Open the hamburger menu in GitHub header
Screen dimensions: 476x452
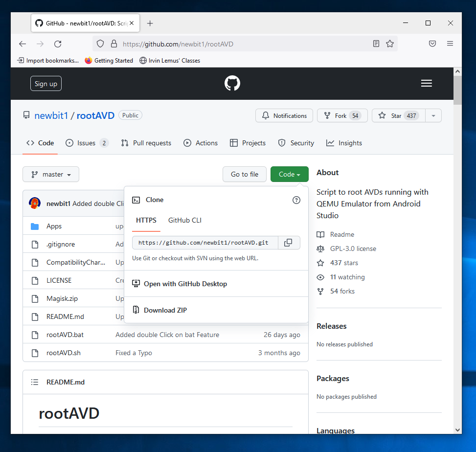(426, 83)
